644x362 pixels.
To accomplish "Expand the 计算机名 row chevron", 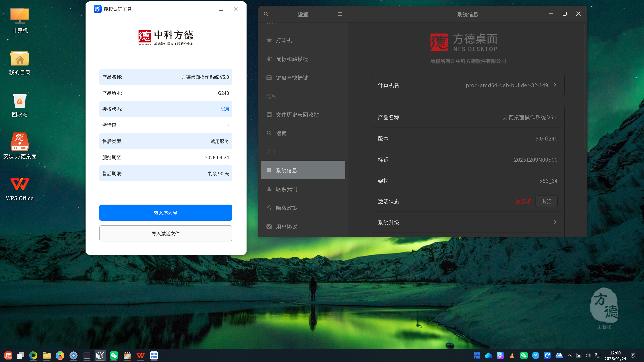I will pos(555,85).
